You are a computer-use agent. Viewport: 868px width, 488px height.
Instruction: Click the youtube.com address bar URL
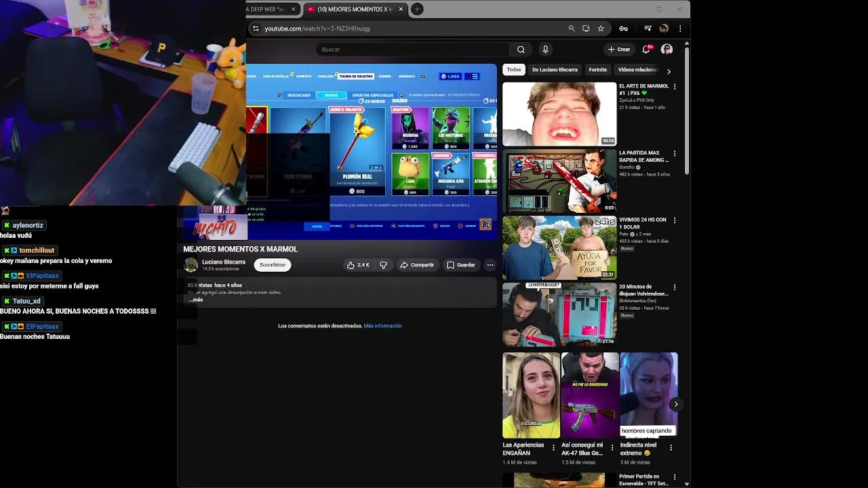(317, 28)
